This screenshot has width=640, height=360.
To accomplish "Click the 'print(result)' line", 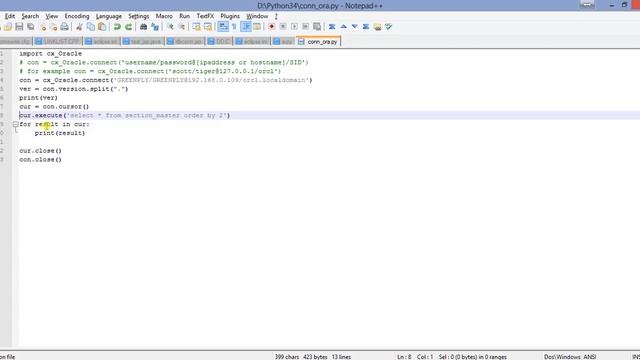I will coord(60,133).
